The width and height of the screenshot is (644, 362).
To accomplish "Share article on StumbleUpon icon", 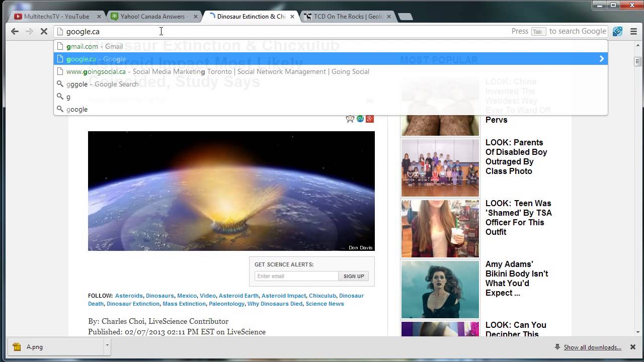I will click(x=360, y=119).
